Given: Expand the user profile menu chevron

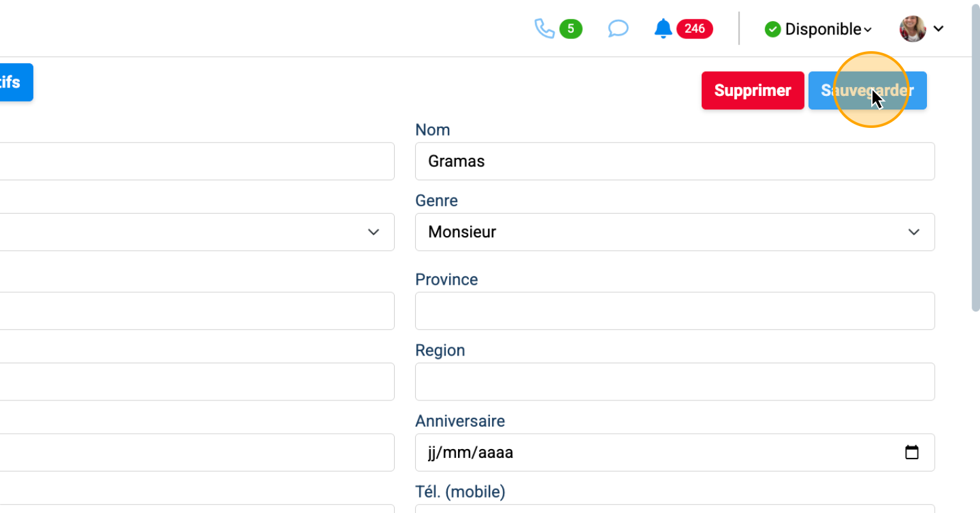Looking at the screenshot, I should [938, 29].
